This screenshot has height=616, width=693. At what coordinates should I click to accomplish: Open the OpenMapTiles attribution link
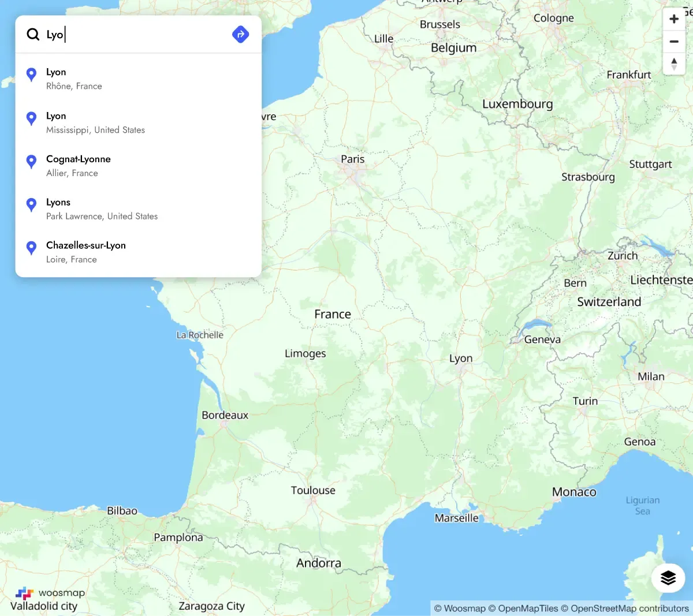(523, 608)
